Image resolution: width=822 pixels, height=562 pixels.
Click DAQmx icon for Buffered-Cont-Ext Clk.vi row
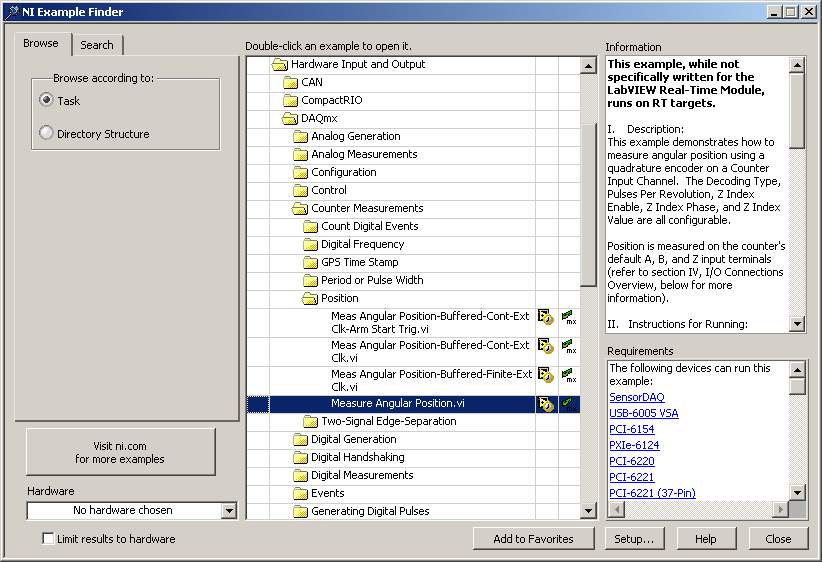point(569,346)
